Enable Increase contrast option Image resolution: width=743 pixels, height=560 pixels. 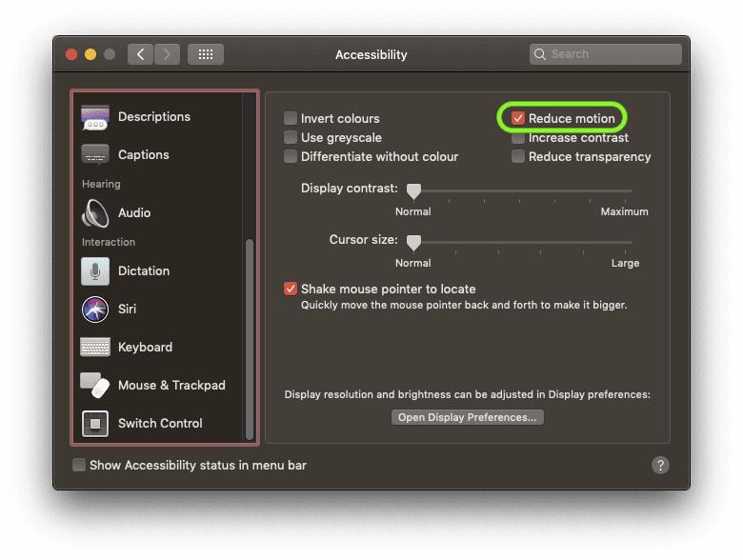(x=518, y=137)
